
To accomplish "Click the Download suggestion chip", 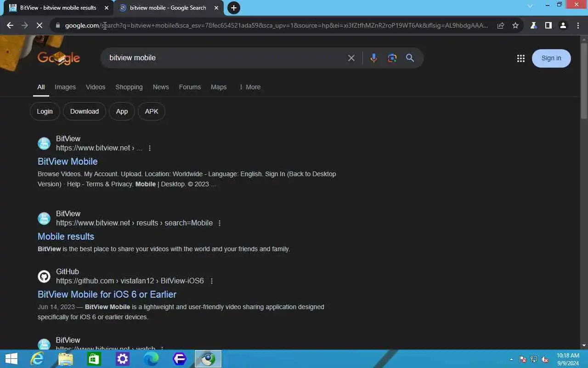I will click(x=85, y=111).
